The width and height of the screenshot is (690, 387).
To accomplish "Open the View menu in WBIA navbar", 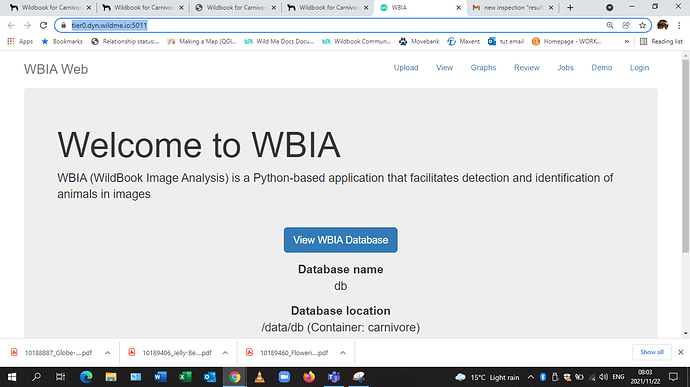I will pyautogui.click(x=444, y=67).
